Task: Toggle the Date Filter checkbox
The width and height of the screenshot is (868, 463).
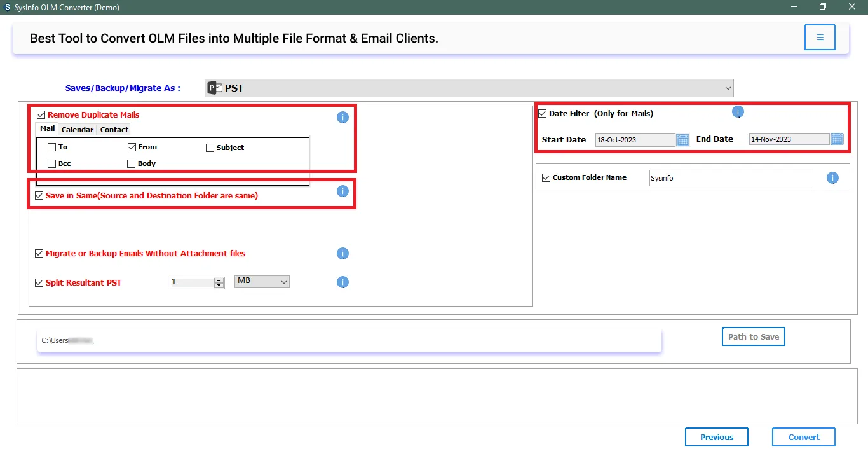Action: pos(543,114)
